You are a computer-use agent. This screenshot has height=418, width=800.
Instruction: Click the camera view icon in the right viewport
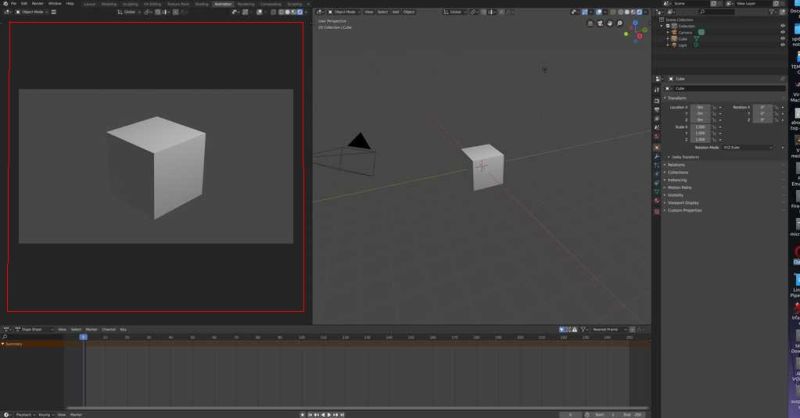tap(600, 23)
